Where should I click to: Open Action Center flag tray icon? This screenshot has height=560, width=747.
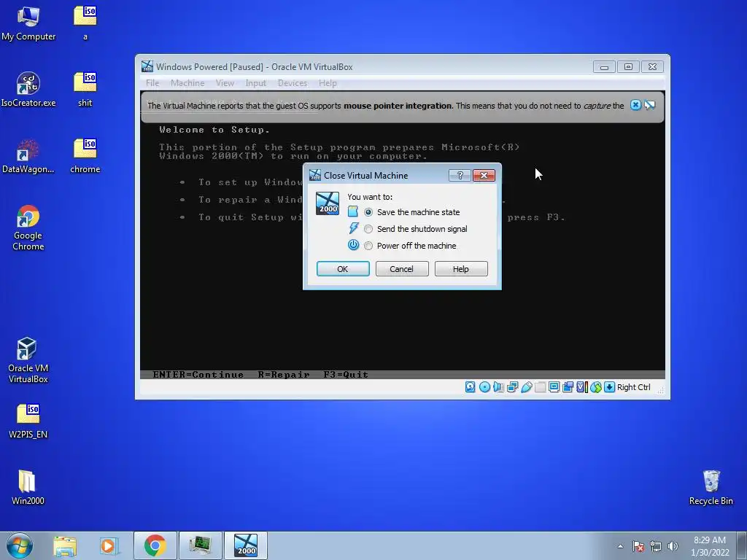pyautogui.click(x=638, y=546)
